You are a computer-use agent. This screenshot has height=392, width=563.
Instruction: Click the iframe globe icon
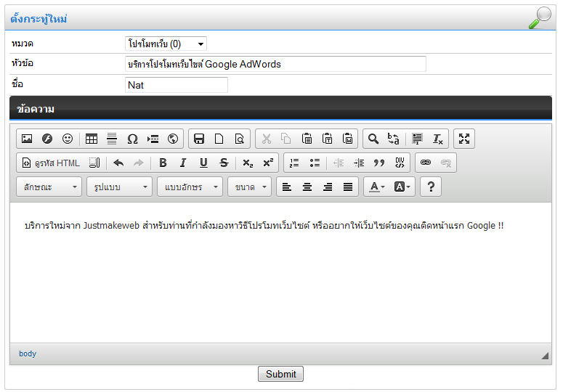173,139
